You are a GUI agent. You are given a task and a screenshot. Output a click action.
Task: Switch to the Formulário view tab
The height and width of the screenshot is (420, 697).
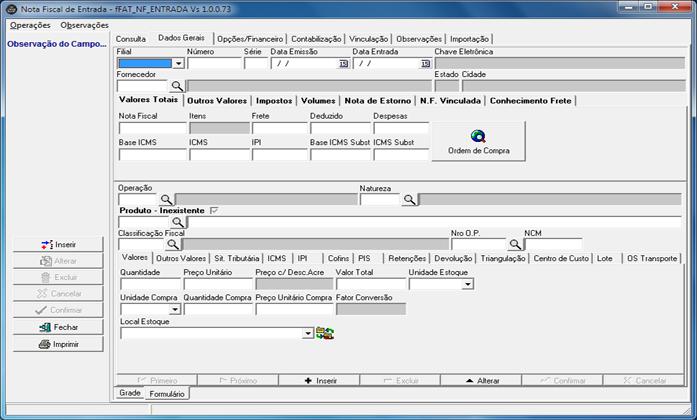167,394
